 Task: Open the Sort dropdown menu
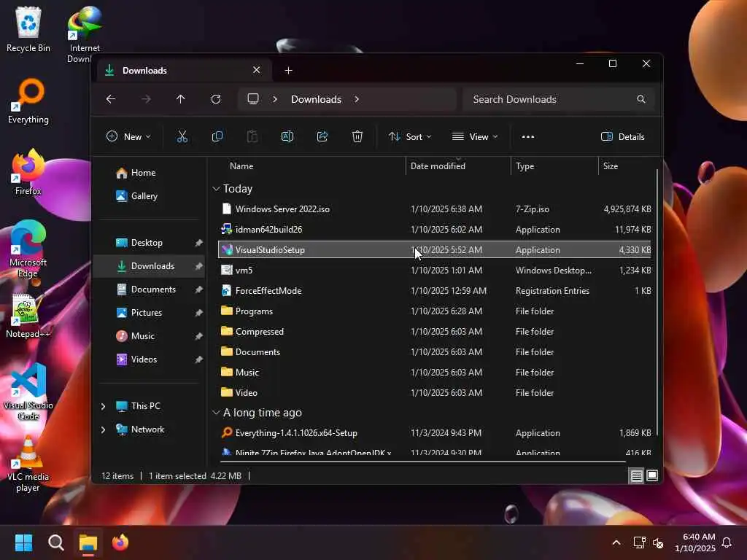[410, 136]
